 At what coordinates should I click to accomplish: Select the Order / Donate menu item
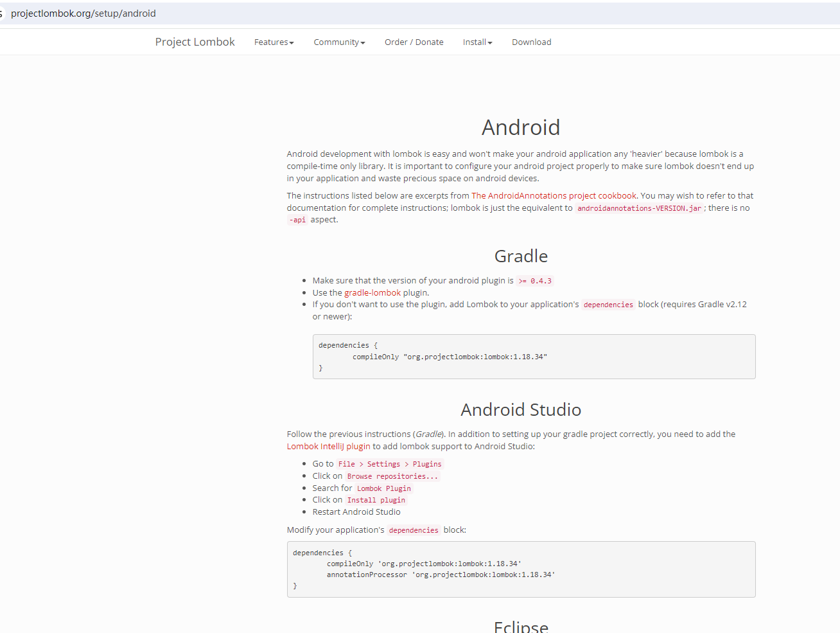(x=414, y=42)
